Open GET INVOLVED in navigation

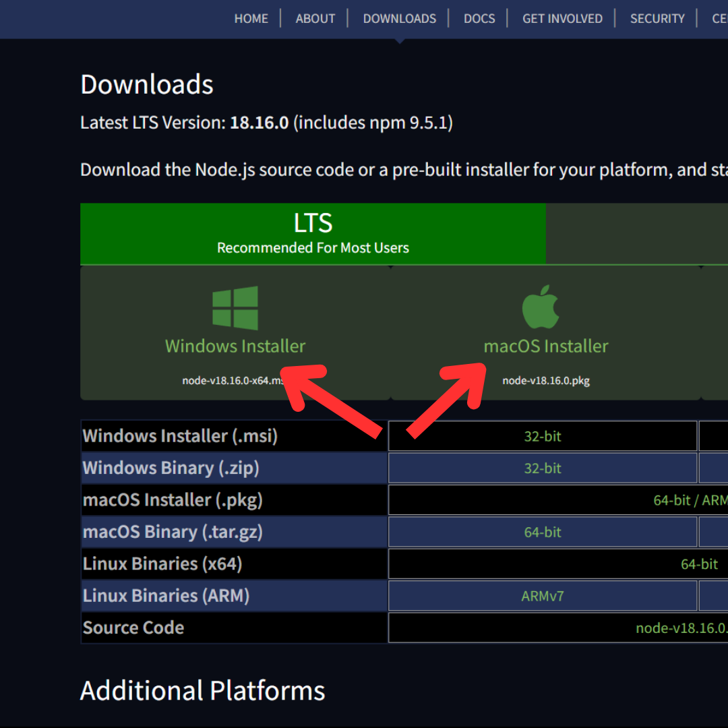click(562, 19)
